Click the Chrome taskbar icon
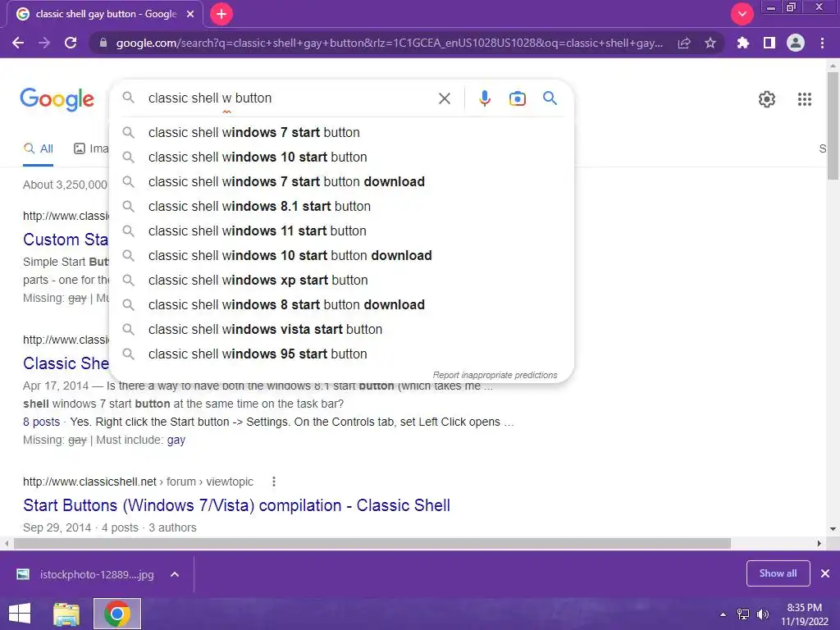840x630 pixels. click(x=117, y=614)
